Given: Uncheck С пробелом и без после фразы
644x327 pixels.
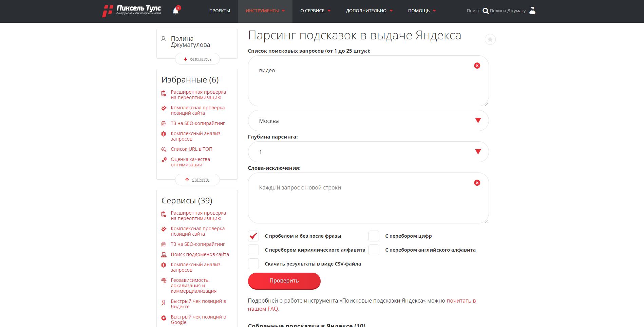Looking at the screenshot, I should tap(253, 236).
